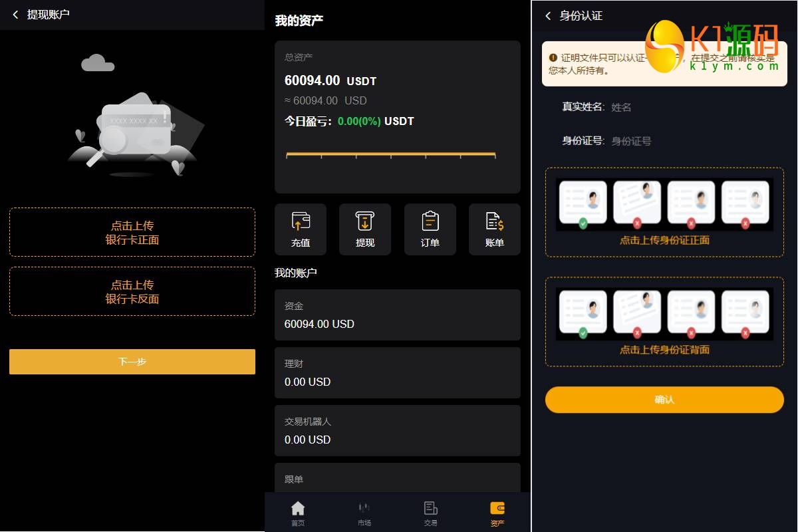Upload bank card front 银行卡正面
Viewport: 798px width, 532px height.
(x=132, y=232)
